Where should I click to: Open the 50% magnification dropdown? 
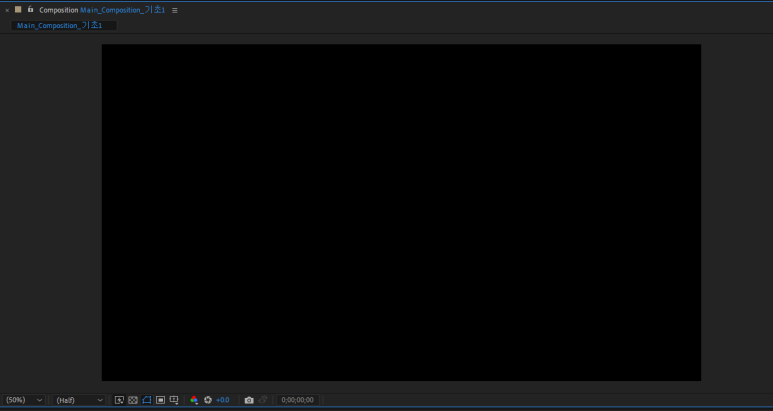24,400
